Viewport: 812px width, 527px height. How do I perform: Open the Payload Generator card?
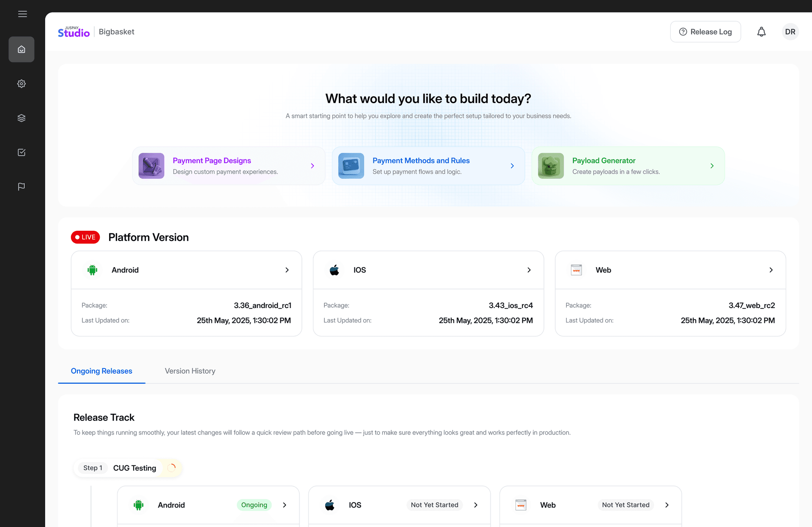pos(628,166)
